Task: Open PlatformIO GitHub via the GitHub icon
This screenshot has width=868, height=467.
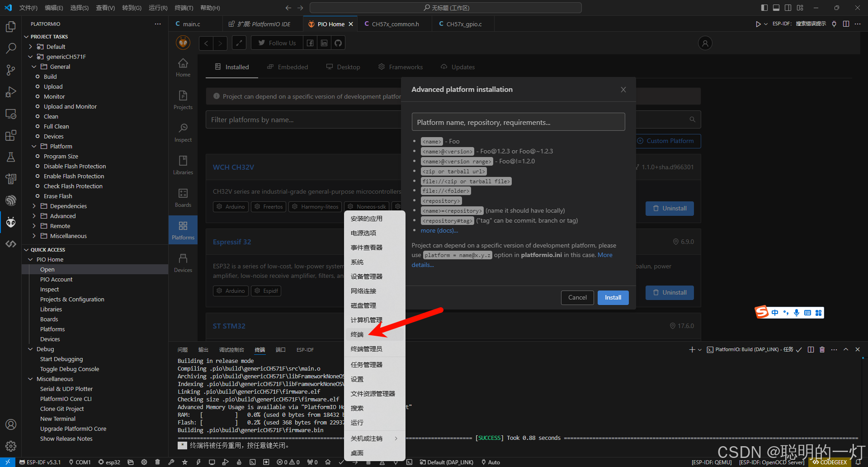Action: (x=338, y=43)
